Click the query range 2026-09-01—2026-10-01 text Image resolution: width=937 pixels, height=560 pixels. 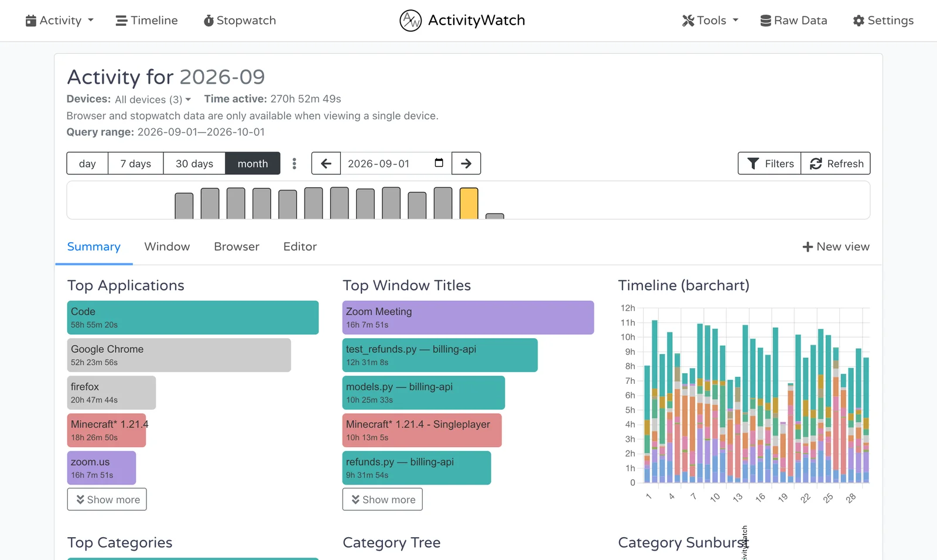tap(201, 132)
